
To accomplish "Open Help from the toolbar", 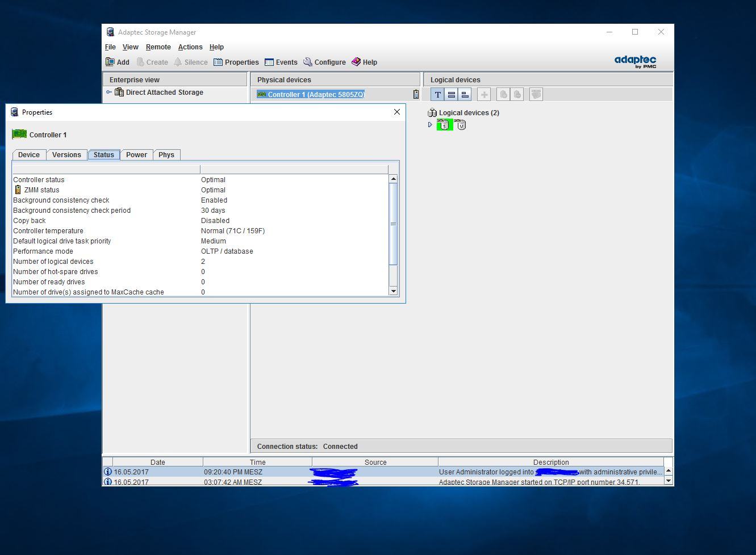I will click(x=364, y=62).
